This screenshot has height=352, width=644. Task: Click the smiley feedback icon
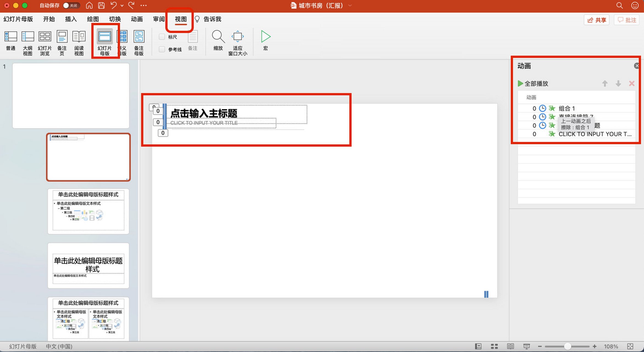(x=635, y=5)
